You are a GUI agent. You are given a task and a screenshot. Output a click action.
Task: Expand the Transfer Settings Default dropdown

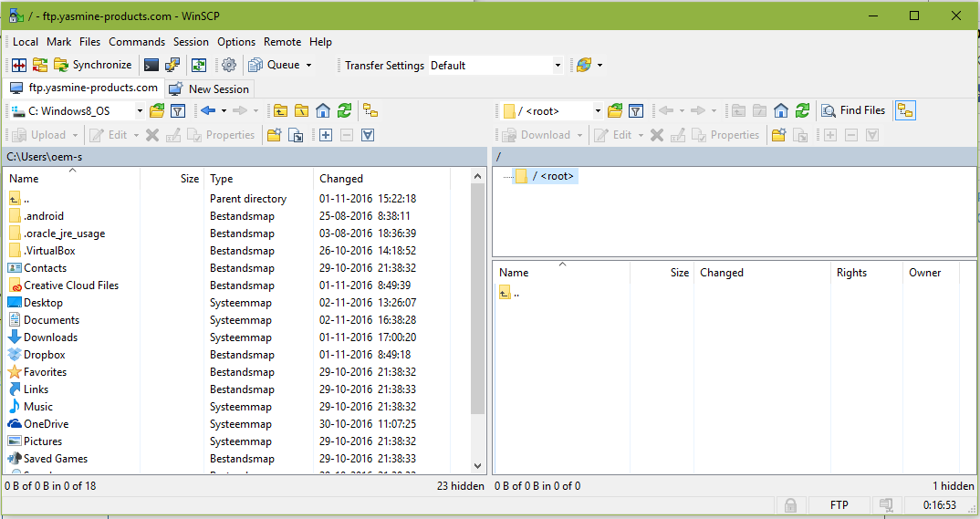tap(558, 66)
